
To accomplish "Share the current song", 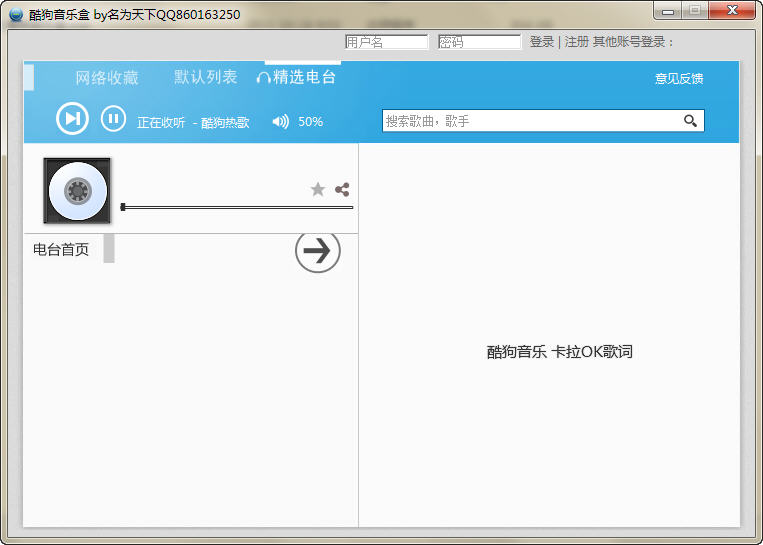I will pos(342,189).
